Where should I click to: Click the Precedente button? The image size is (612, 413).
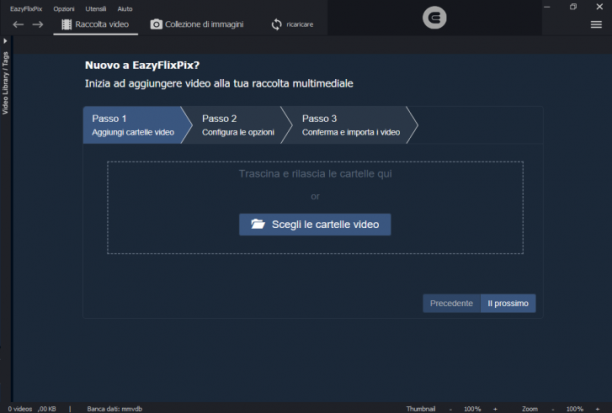click(x=452, y=303)
